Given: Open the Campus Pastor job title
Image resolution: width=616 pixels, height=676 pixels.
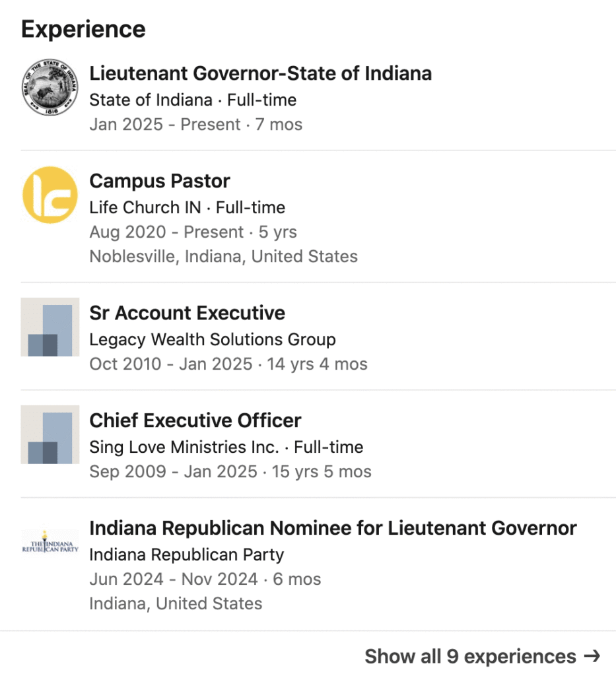Looking at the screenshot, I should click(x=160, y=181).
